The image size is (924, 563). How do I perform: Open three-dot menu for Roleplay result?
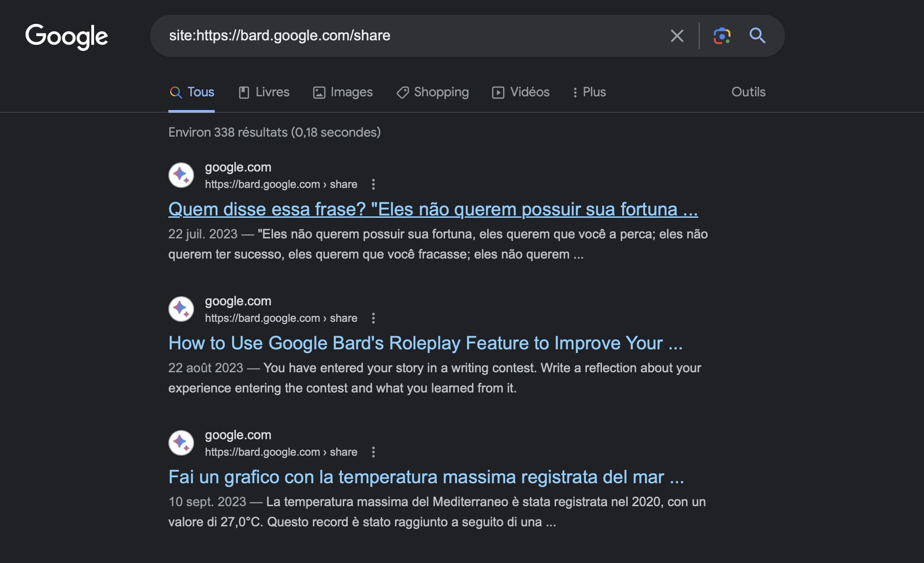coord(373,318)
